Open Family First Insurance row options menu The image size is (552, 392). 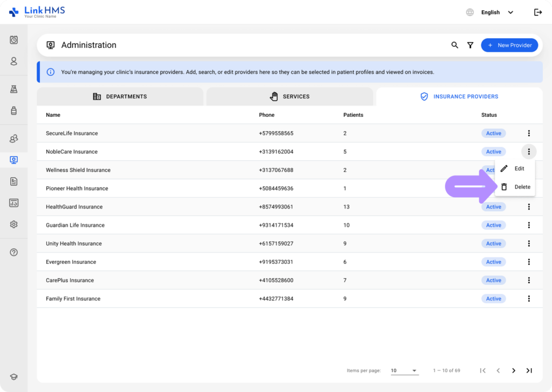coord(529,298)
